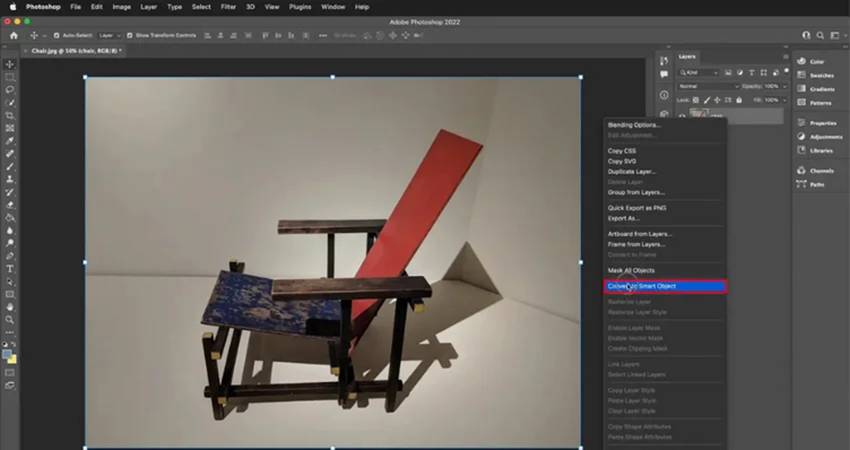Select the Crop tool
The image size is (850, 450).
coord(10,115)
